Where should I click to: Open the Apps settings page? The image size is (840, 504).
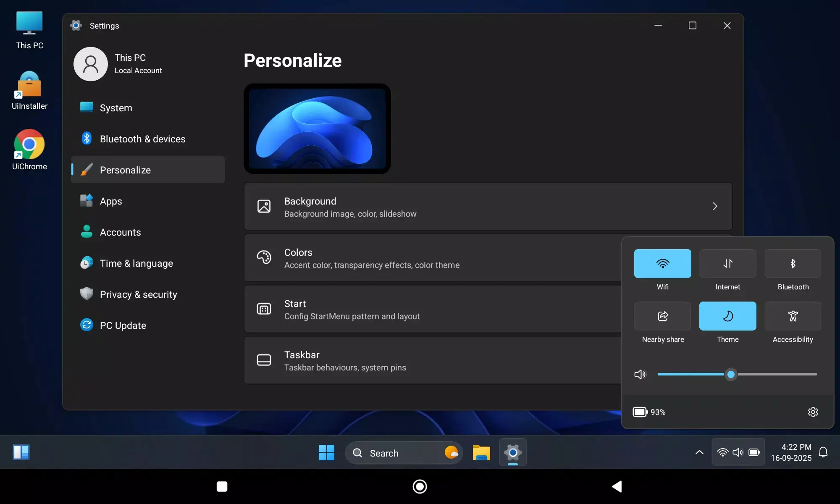click(x=111, y=201)
